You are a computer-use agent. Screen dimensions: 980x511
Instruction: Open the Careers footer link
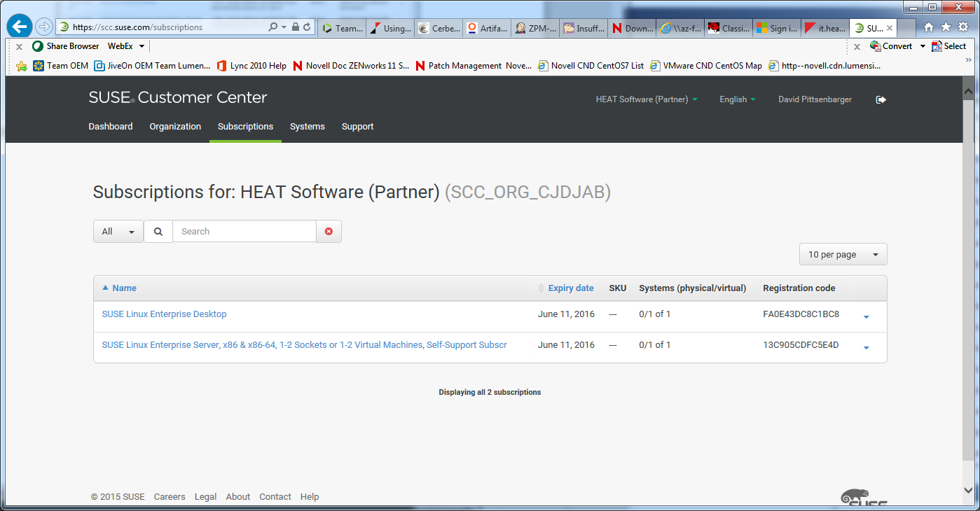pyautogui.click(x=170, y=497)
